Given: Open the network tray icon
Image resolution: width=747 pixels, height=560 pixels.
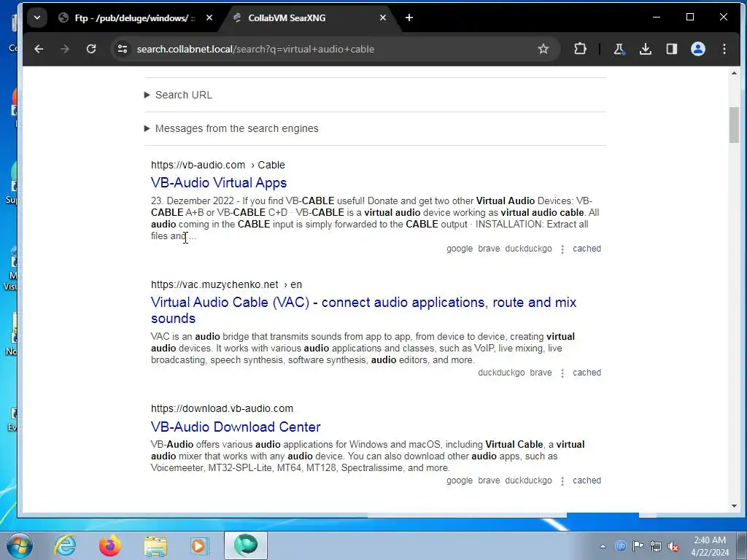Looking at the screenshot, I should pos(656,546).
